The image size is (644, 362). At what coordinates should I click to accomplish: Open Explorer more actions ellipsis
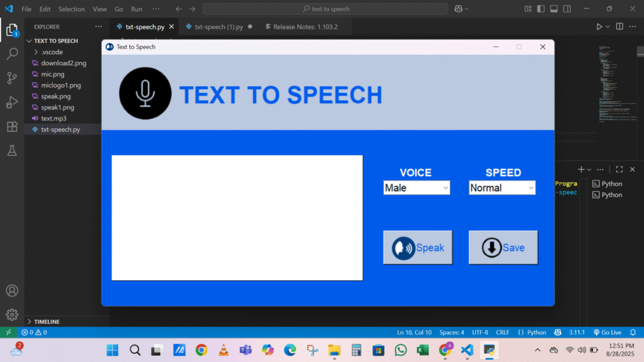99,26
